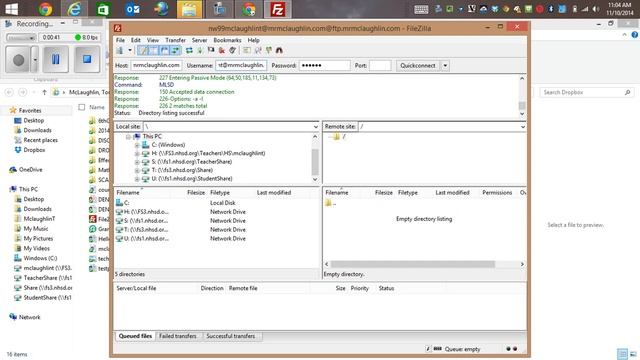Expand the U: StudentShare drive node
Viewport: 640px width, 360px height.
pyautogui.click(x=137, y=179)
